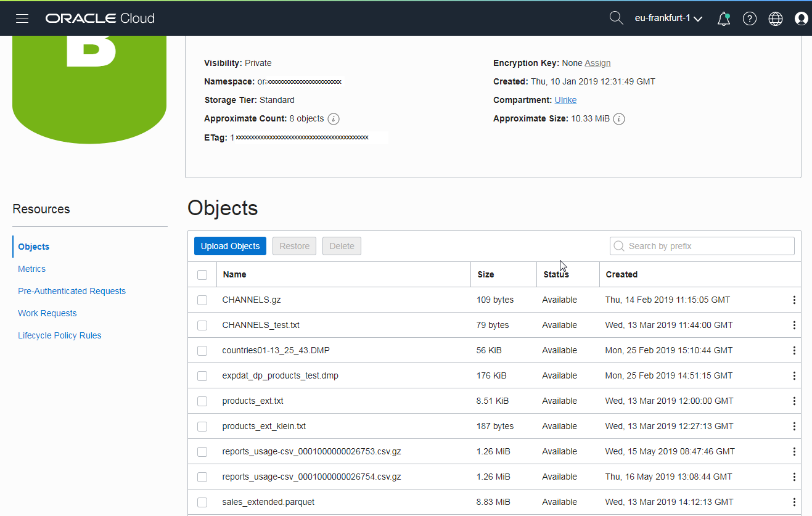
Task: Open Pre-Authenticated Requests section
Action: [x=72, y=291]
